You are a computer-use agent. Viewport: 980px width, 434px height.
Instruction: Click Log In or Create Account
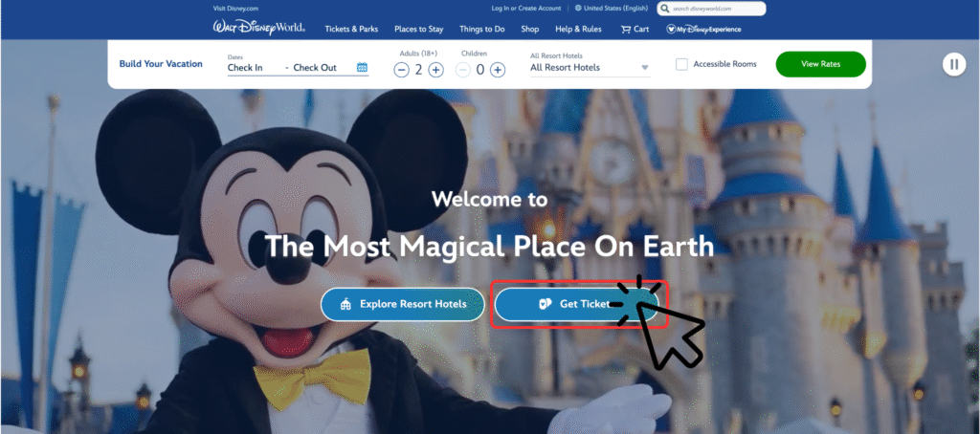click(526, 8)
